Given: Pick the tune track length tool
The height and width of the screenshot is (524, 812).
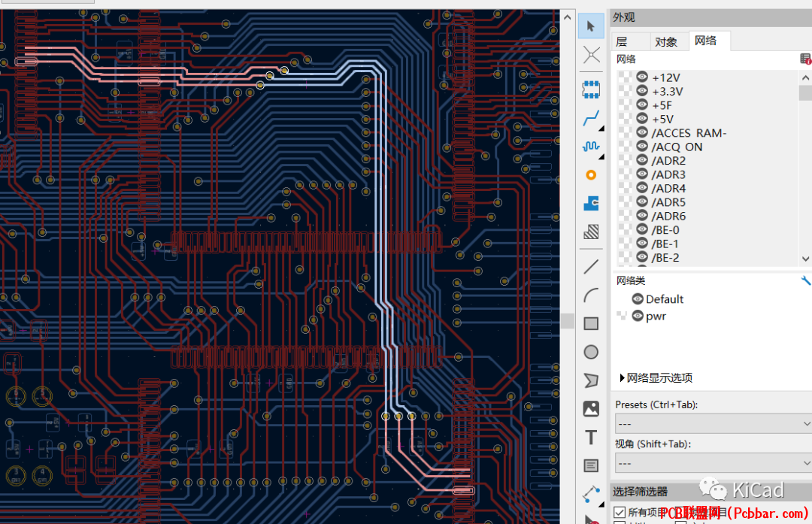Looking at the screenshot, I should (x=591, y=147).
